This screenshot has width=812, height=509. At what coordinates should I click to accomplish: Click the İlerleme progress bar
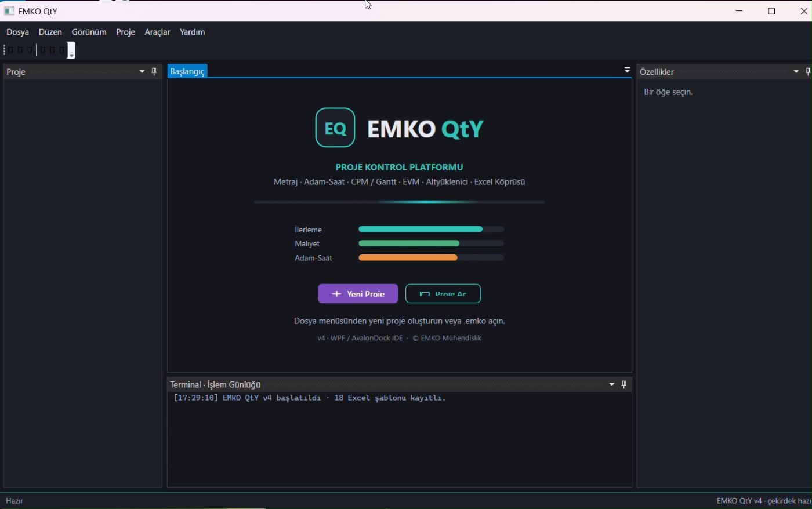tap(431, 229)
